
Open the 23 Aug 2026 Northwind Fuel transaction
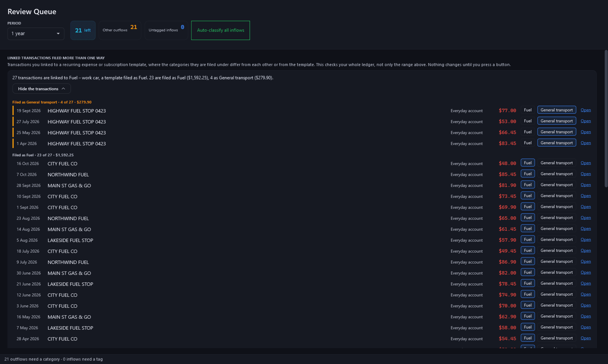[x=586, y=218]
